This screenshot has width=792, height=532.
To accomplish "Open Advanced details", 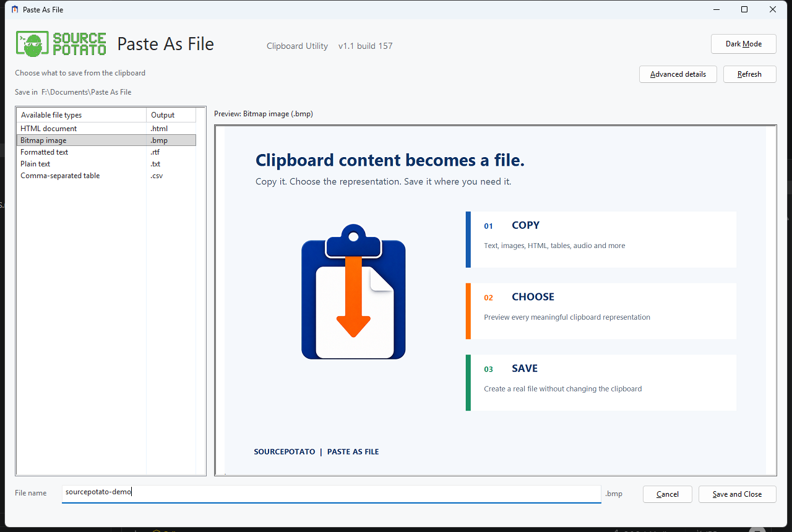I will (x=678, y=74).
